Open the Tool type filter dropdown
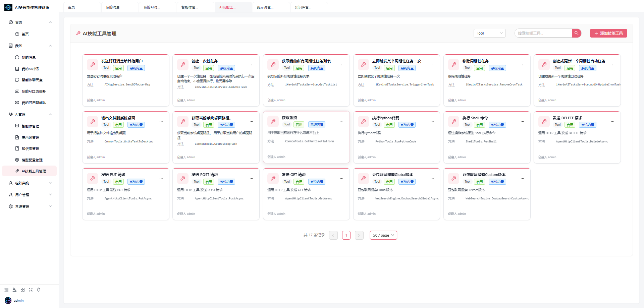 pos(490,33)
